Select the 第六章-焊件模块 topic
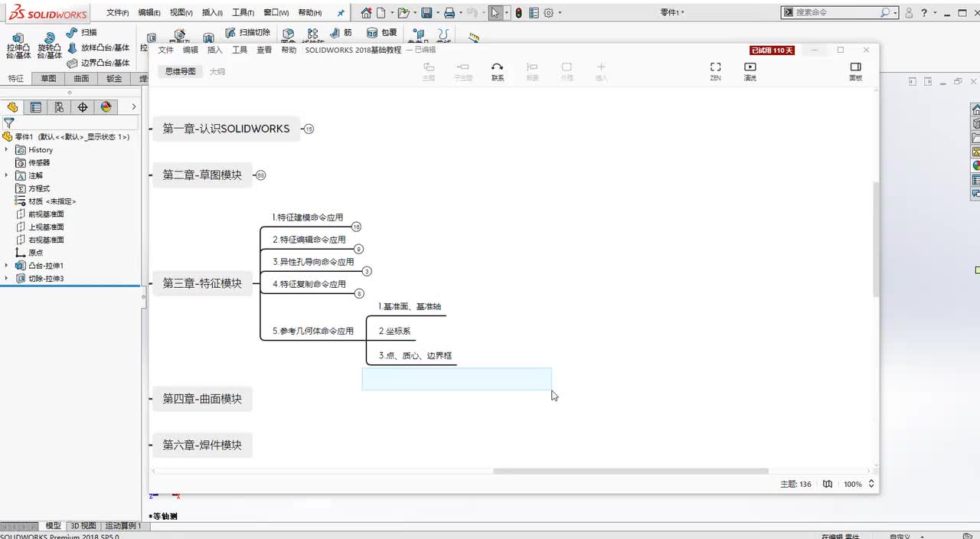This screenshot has width=980, height=539. pyautogui.click(x=202, y=445)
